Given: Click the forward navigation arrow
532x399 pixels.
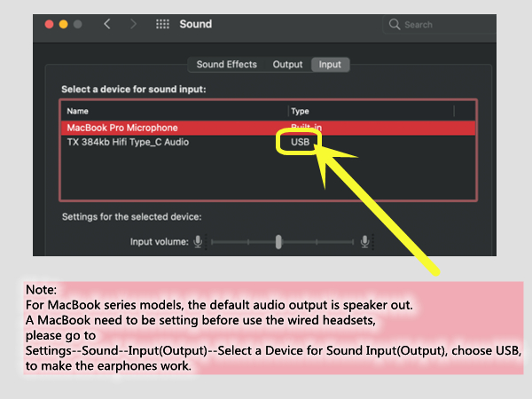Looking at the screenshot, I should click(133, 24).
